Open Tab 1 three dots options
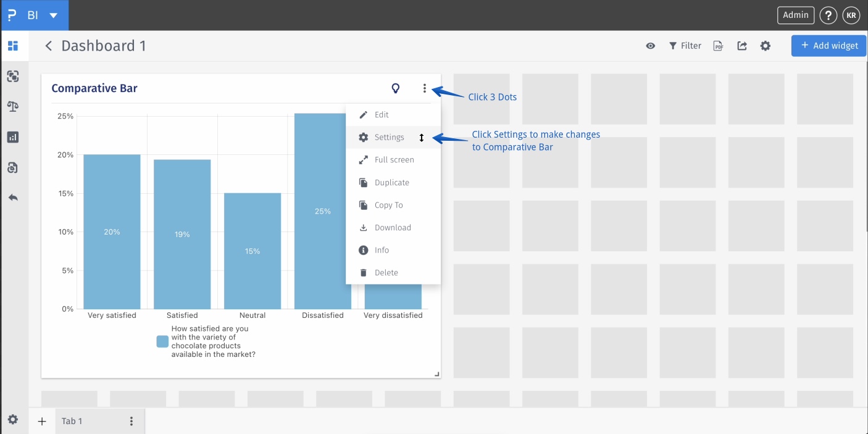 coord(131,421)
